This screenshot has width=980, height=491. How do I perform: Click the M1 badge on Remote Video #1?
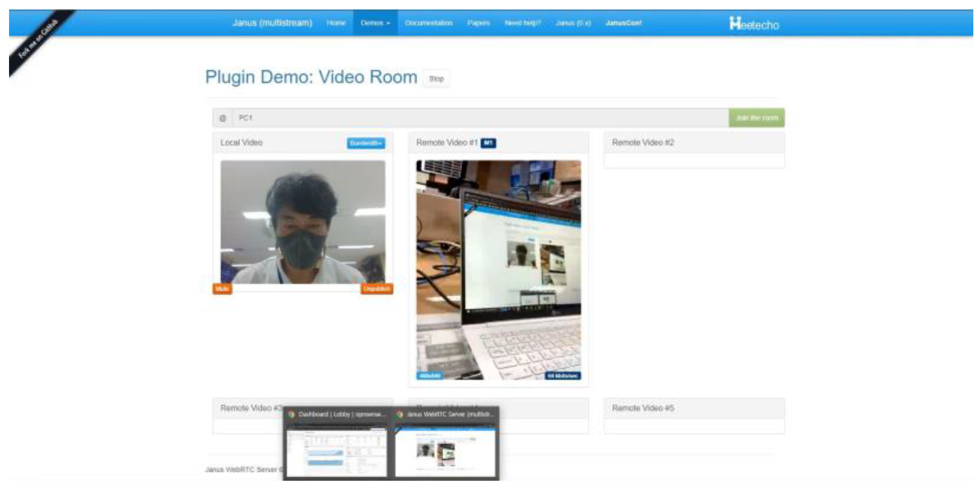tap(488, 143)
